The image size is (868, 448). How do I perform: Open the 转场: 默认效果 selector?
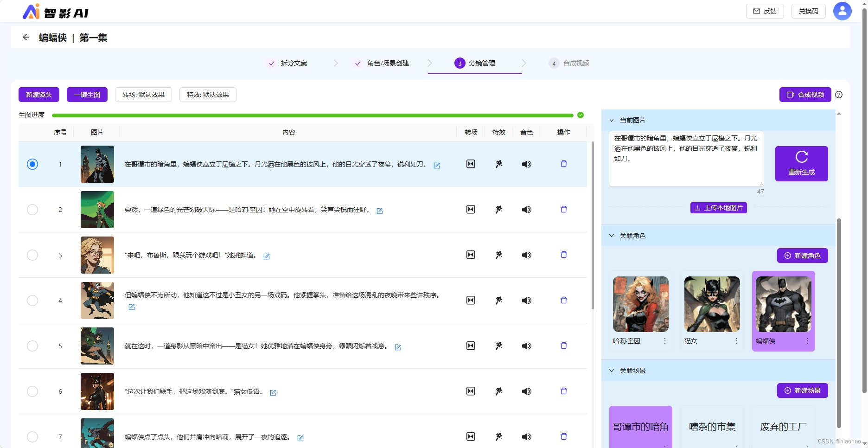pyautogui.click(x=143, y=95)
